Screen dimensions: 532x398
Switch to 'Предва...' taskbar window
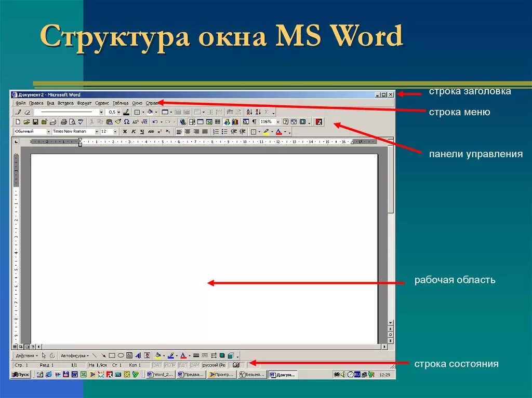click(191, 375)
